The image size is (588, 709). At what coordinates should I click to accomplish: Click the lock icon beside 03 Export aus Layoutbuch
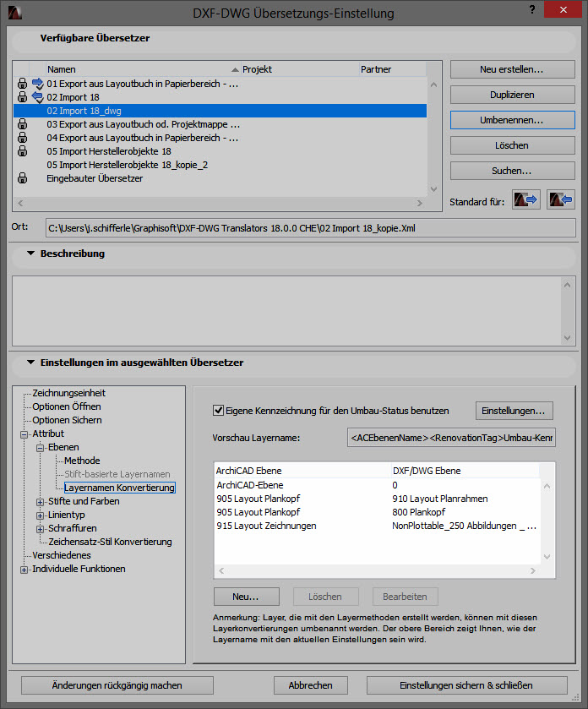[22, 124]
